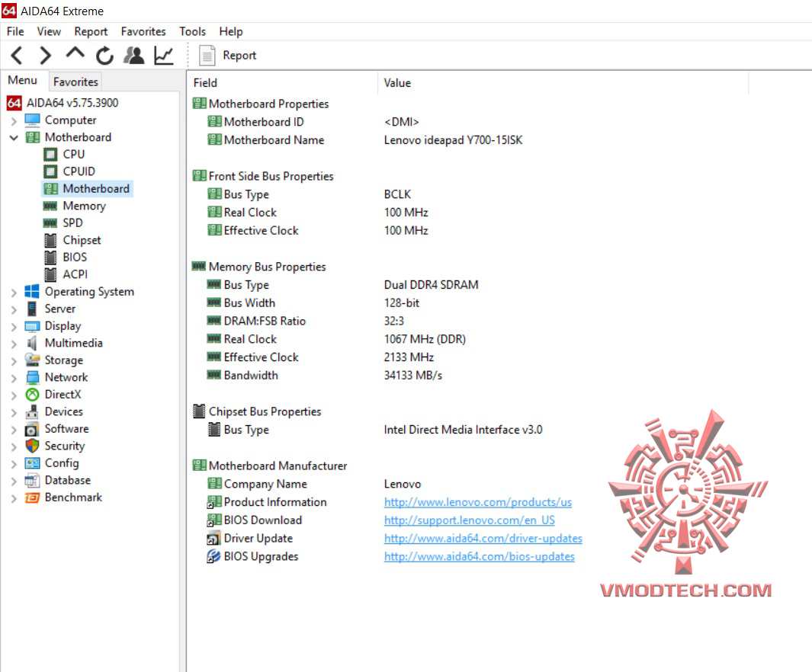Click the Value column header
The width and height of the screenshot is (812, 672).
coord(394,83)
